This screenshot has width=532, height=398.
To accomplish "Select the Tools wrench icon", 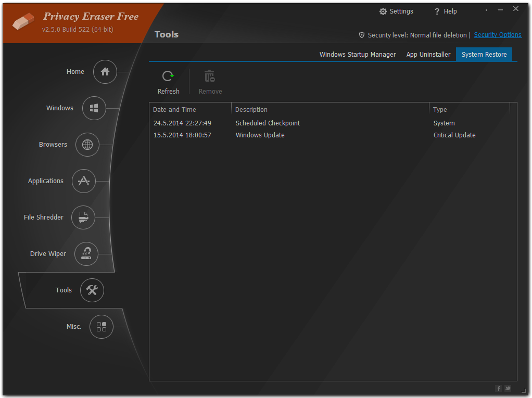I will coord(92,290).
